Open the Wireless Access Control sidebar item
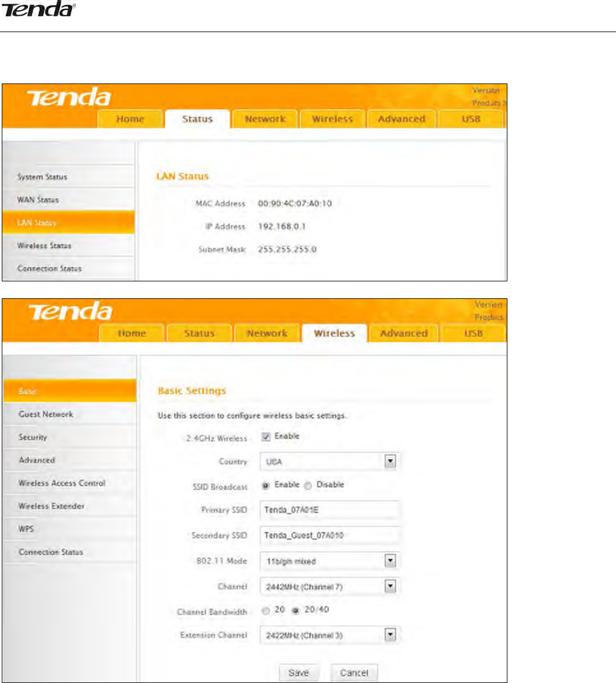Viewport: 616px width, 683px height. (x=69, y=483)
